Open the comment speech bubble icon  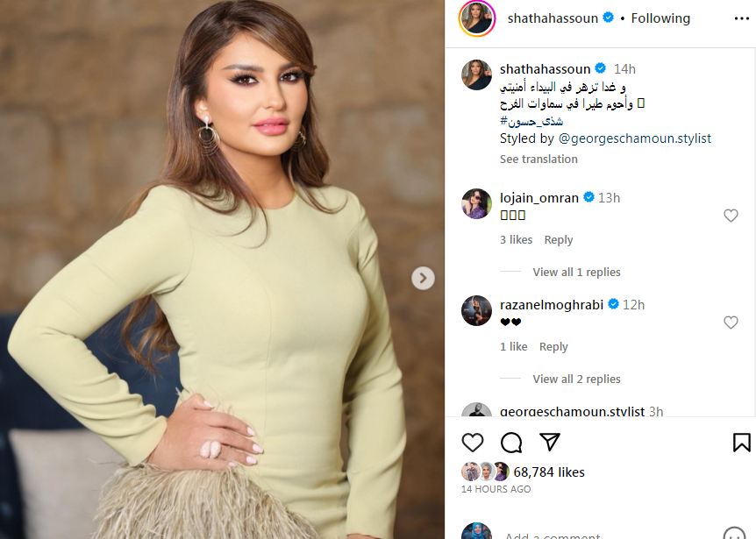(x=511, y=443)
